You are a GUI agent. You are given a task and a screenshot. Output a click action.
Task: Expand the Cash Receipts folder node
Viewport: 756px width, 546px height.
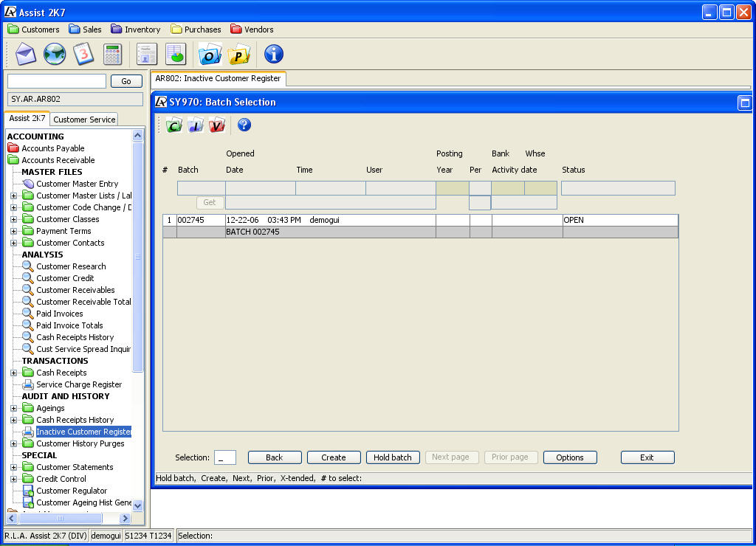[14, 373]
